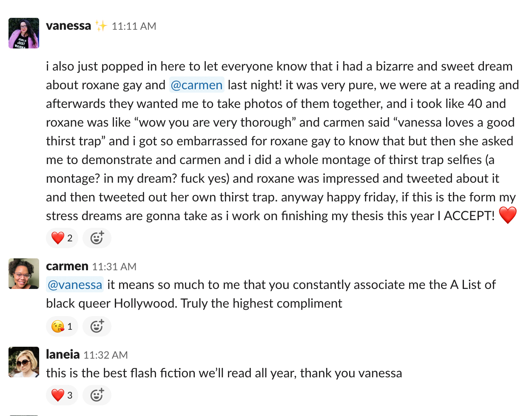Click the sparkles status emoji beside vanessa

click(x=101, y=26)
